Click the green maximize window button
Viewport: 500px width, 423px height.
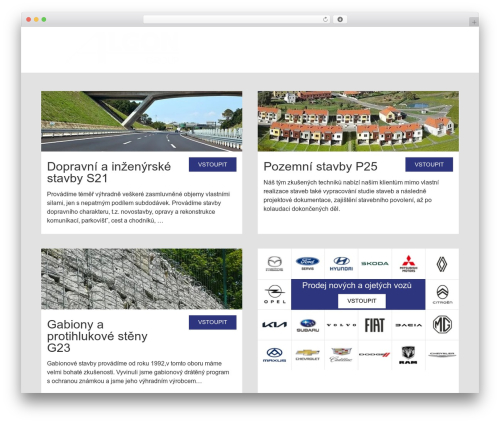(44, 19)
